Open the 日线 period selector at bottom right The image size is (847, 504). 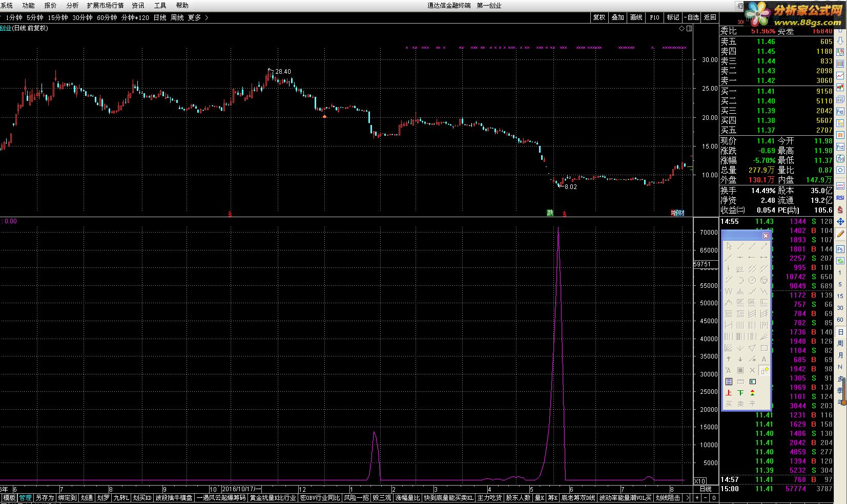click(x=706, y=489)
